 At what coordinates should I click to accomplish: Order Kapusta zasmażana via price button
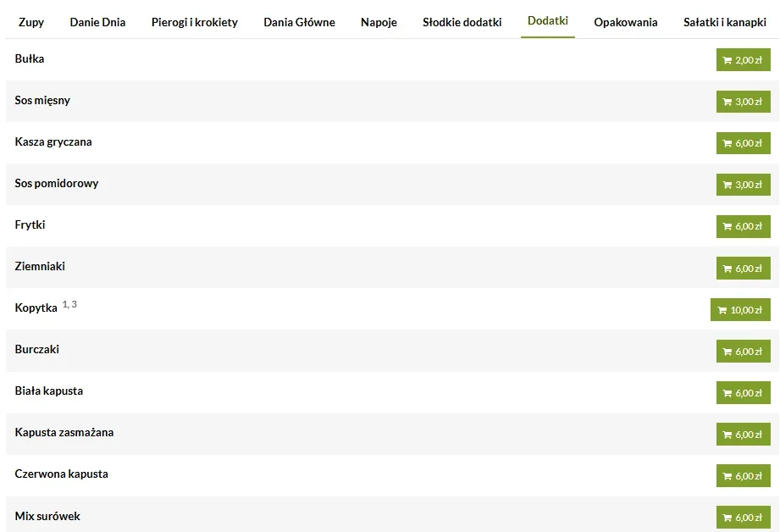pyautogui.click(x=743, y=435)
